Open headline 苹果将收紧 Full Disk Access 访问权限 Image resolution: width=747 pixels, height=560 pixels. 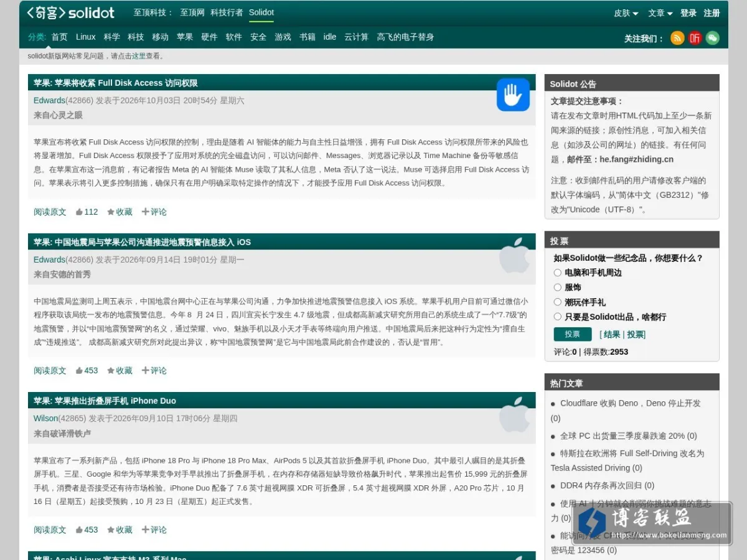coord(126,83)
